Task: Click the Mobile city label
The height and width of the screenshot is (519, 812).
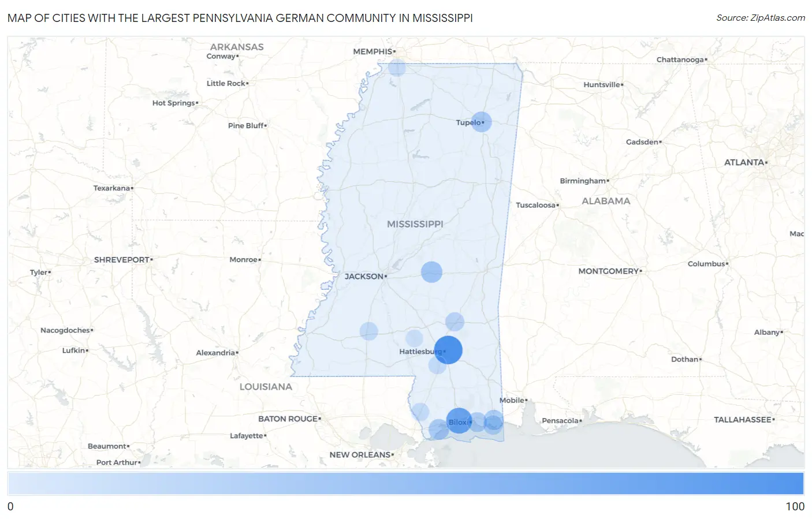Action: (512, 400)
